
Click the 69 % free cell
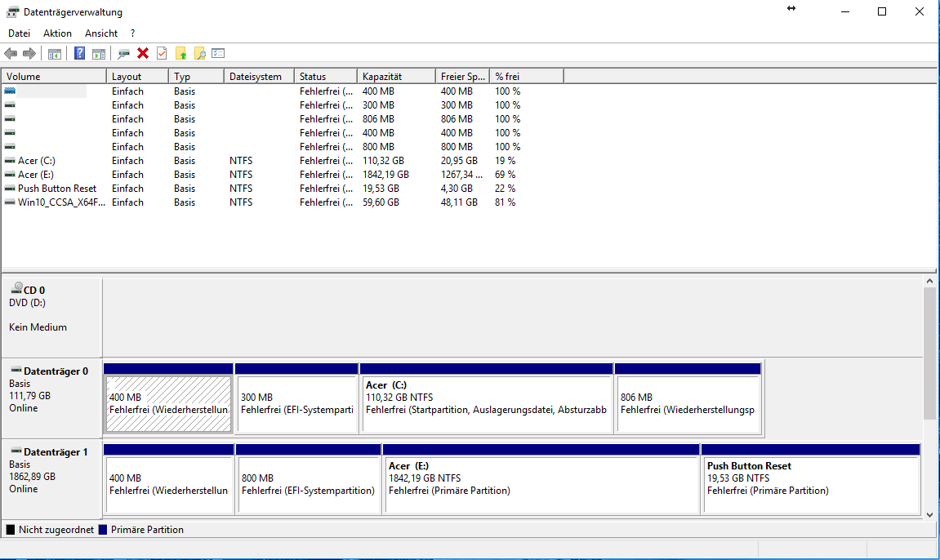pyautogui.click(x=506, y=175)
